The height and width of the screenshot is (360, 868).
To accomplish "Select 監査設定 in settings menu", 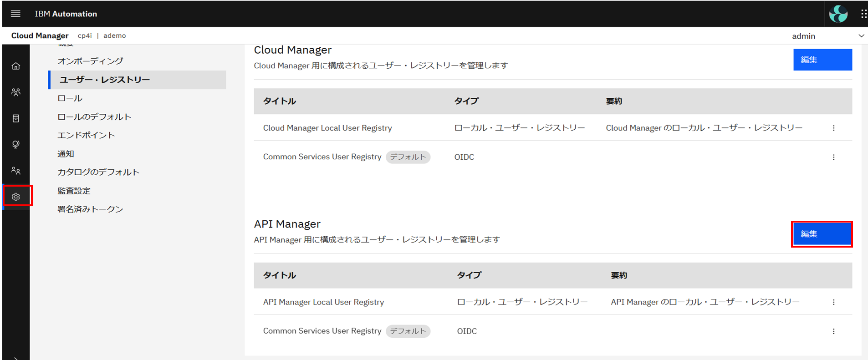I will [x=74, y=191].
